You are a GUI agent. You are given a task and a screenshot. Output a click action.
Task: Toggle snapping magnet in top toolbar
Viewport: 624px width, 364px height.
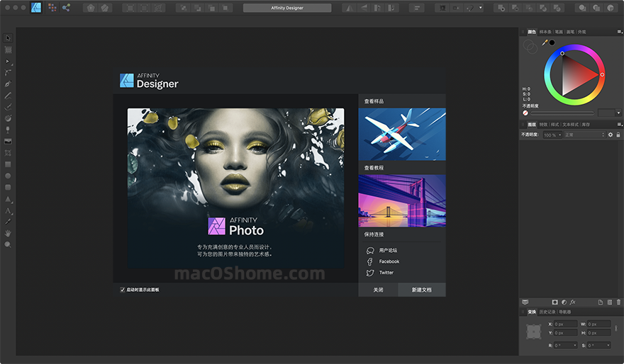tap(470, 8)
